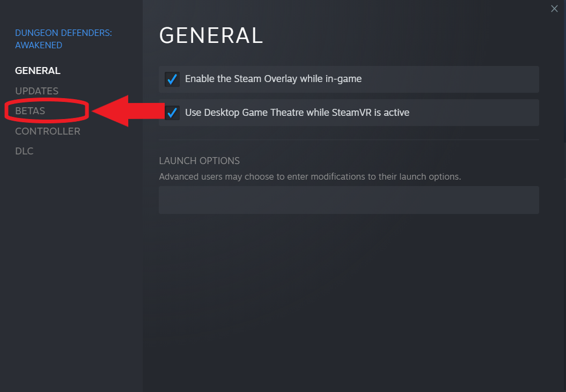Toggle the Steam Overlay checkbox
Image resolution: width=566 pixels, height=392 pixels.
(172, 79)
